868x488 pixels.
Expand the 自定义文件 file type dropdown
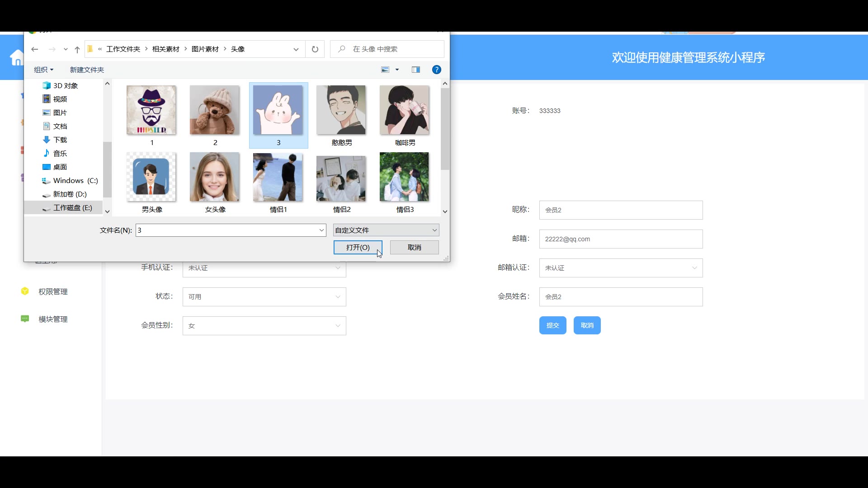[x=386, y=230]
